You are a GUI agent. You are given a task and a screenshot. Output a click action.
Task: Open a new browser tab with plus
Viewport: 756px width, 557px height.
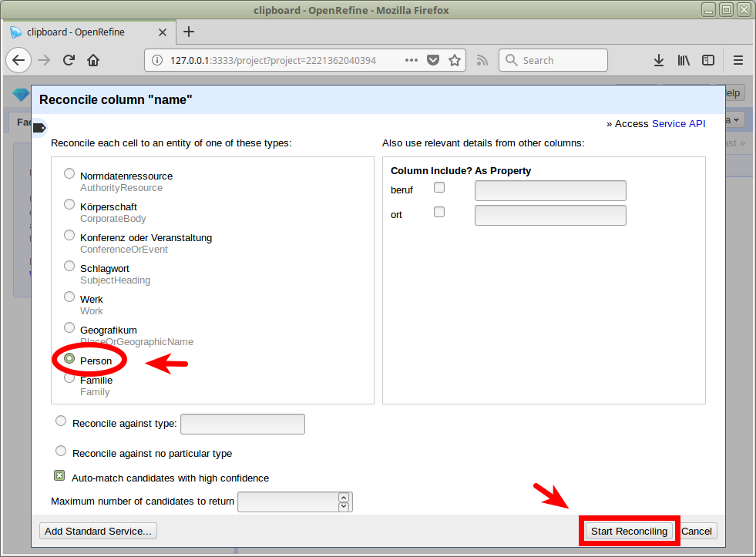(x=189, y=32)
